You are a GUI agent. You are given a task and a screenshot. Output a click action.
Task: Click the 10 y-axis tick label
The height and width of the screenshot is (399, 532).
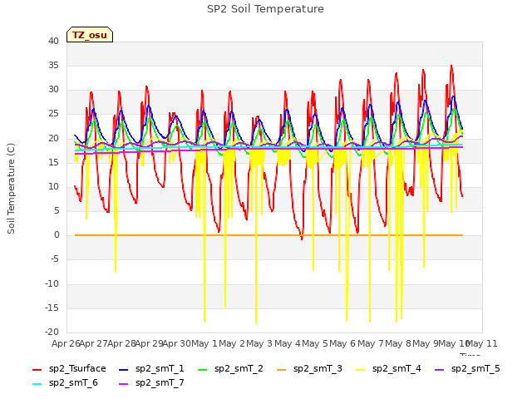[x=53, y=187]
